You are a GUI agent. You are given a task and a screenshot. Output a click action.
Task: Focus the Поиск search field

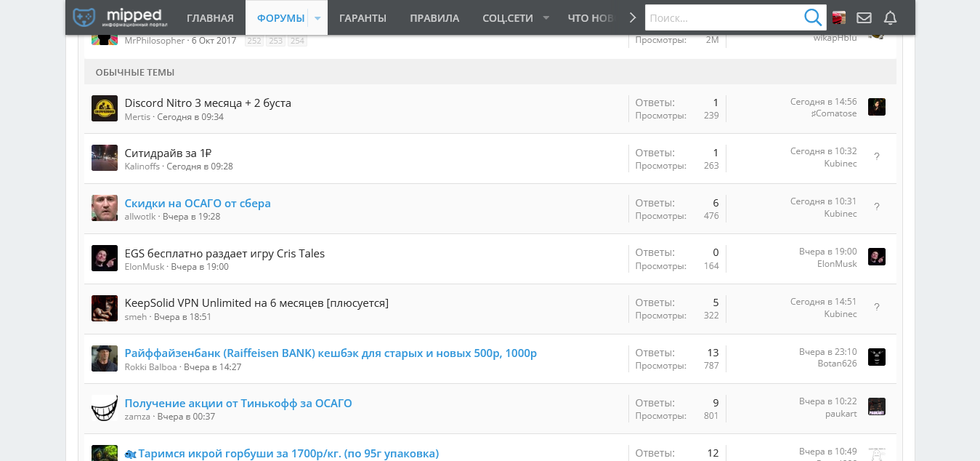(724, 17)
